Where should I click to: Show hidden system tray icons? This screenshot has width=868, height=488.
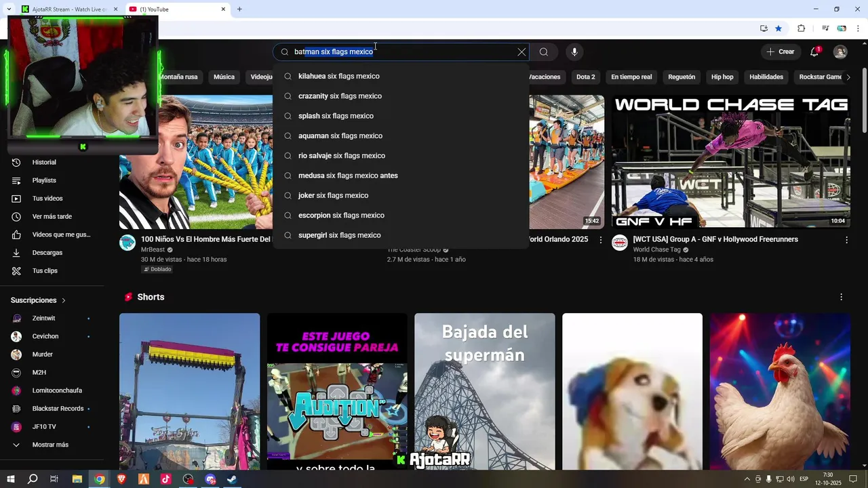pyautogui.click(x=747, y=479)
